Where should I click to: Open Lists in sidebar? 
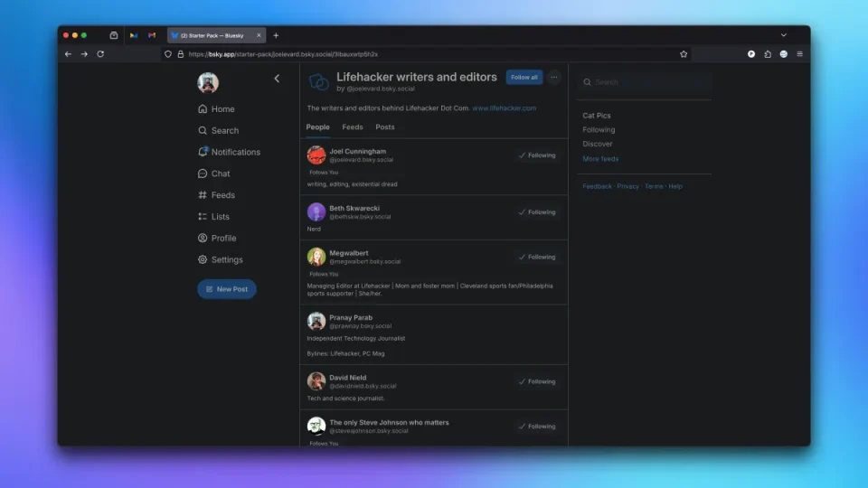(x=213, y=217)
